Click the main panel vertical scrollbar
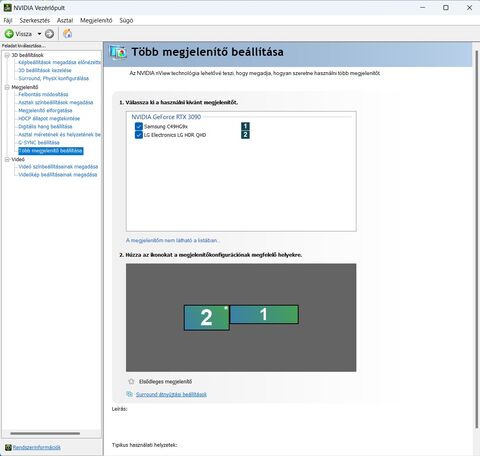This screenshot has width=480, height=456. click(477, 238)
